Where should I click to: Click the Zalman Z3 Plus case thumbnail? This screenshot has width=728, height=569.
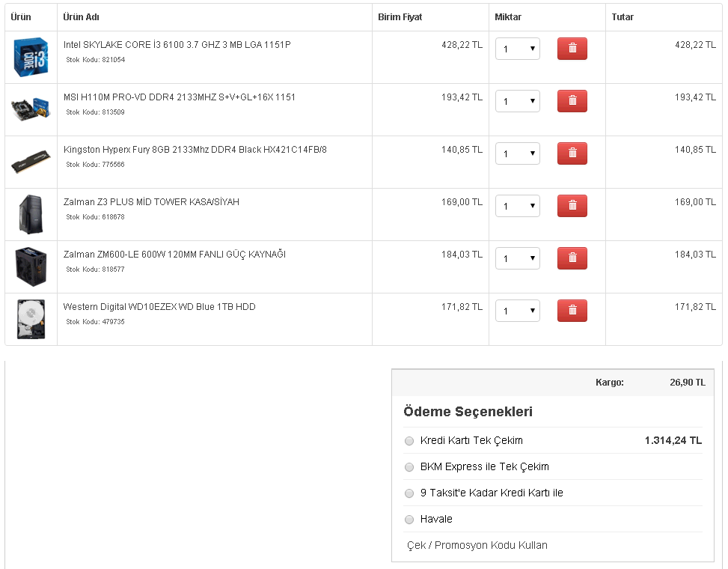[31, 214]
